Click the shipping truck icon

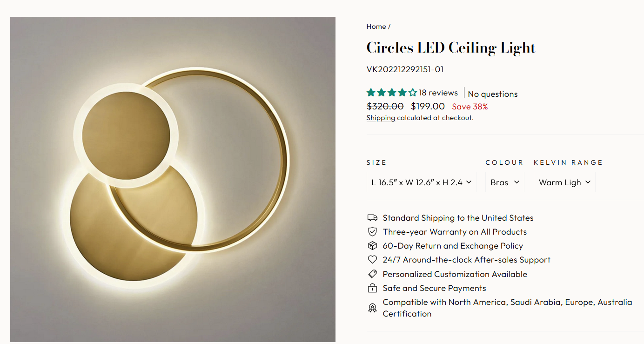coord(372,218)
